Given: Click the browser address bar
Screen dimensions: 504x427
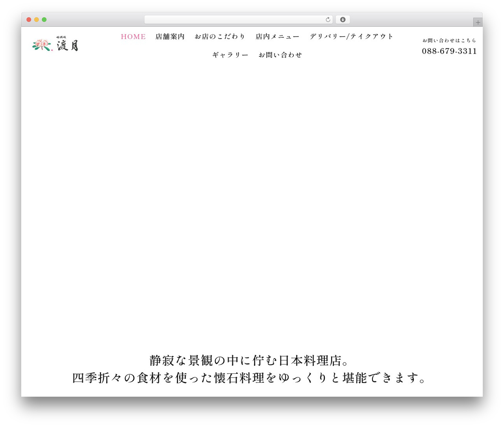Looking at the screenshot, I should coord(238,20).
